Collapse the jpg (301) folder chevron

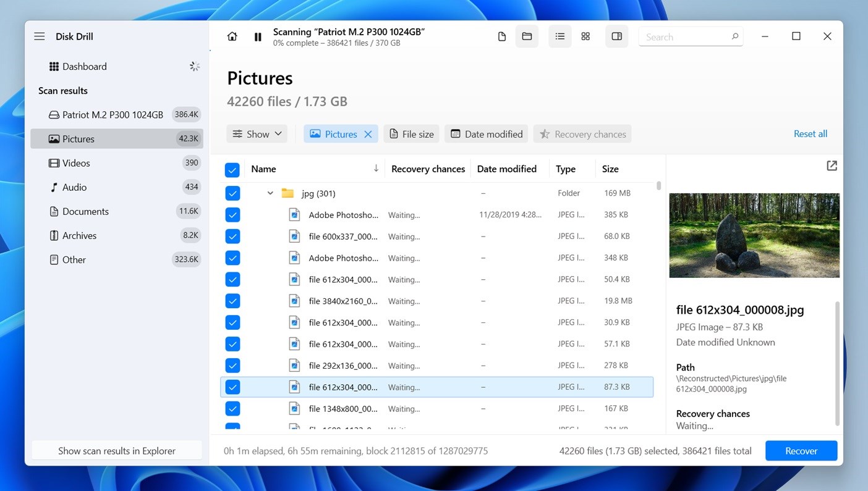[270, 193]
